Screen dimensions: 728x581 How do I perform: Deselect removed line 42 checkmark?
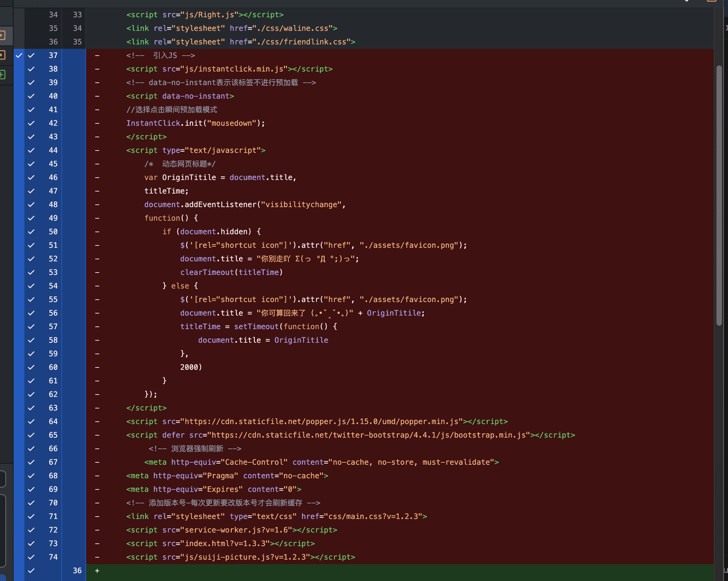pos(31,123)
